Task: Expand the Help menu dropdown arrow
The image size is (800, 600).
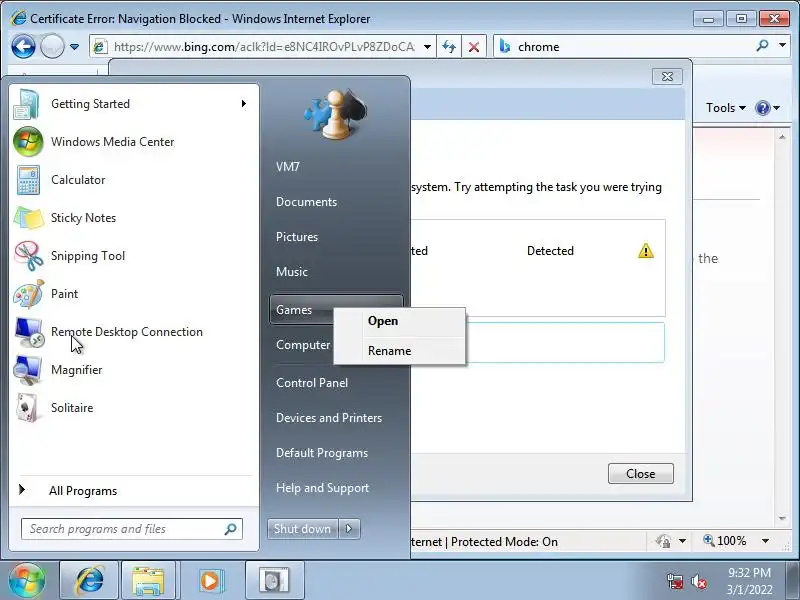Action: click(777, 108)
